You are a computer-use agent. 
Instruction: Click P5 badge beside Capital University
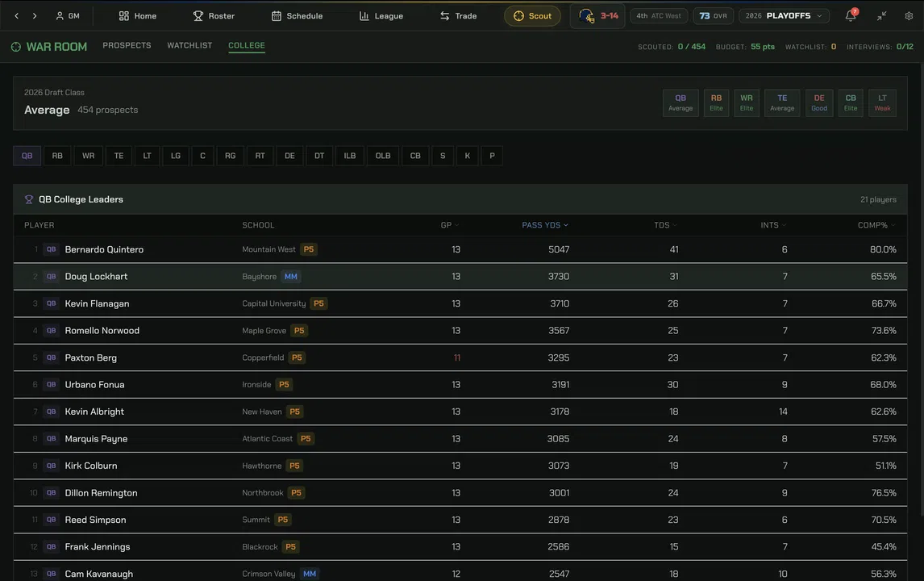click(318, 303)
